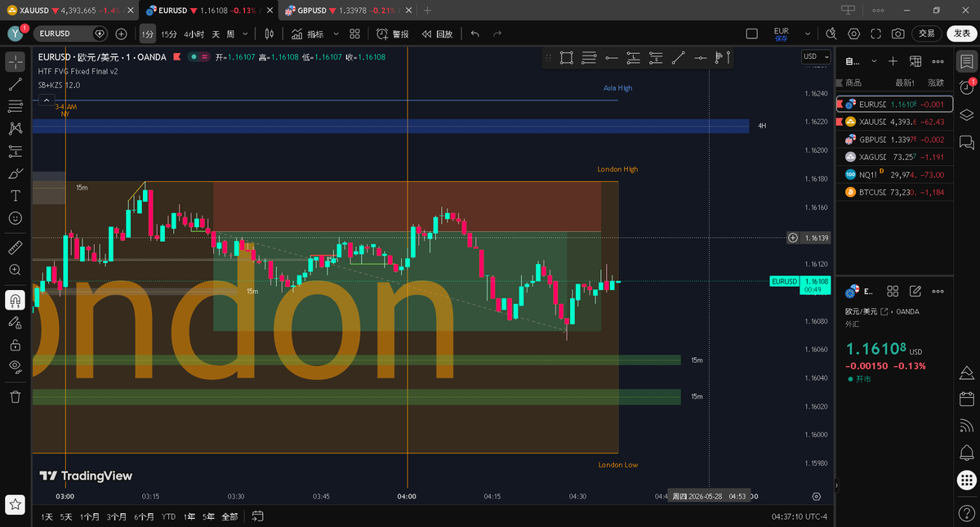Click the trash icon to remove drawings
The height and width of the screenshot is (527, 980).
[15, 396]
